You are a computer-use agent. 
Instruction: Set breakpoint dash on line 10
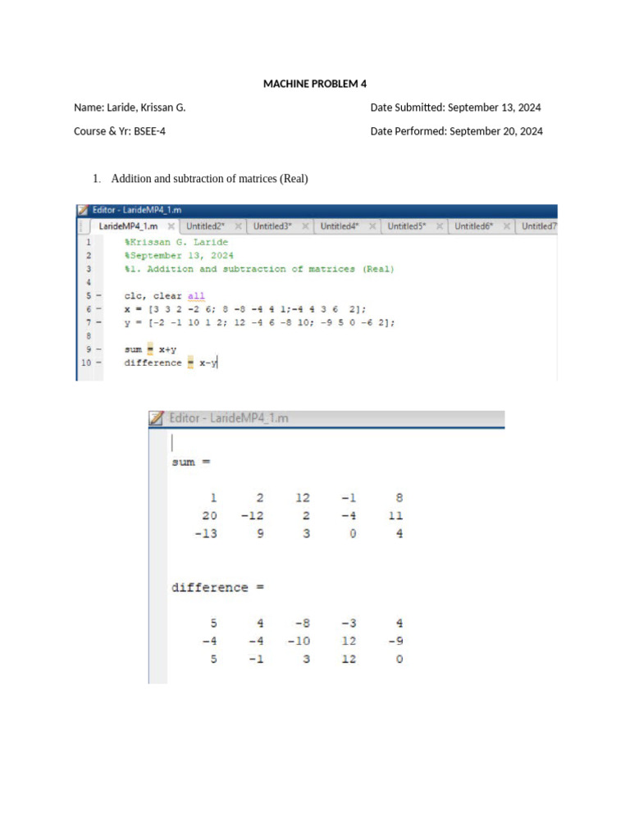(98, 363)
